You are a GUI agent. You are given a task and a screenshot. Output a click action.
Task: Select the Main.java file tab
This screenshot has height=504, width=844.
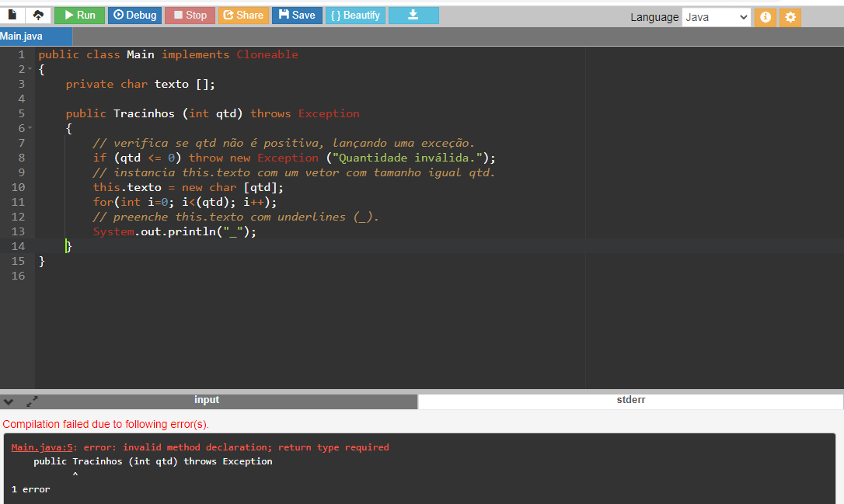36,36
